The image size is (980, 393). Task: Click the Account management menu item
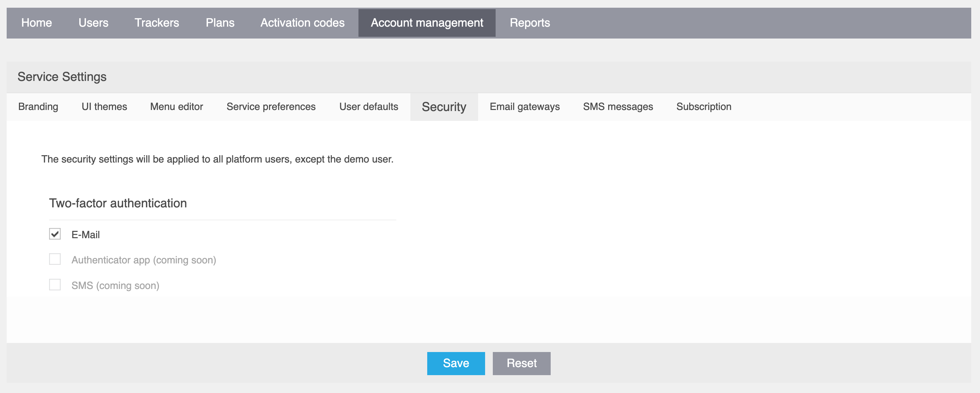[x=427, y=23]
